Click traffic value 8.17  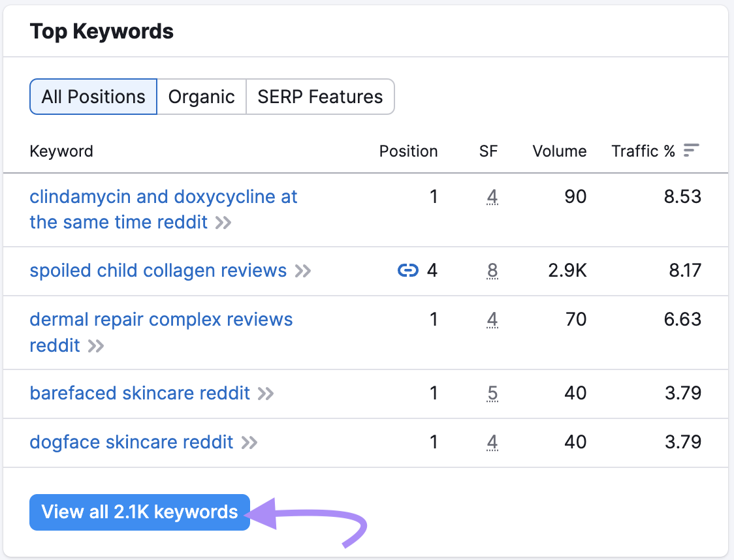685,270
